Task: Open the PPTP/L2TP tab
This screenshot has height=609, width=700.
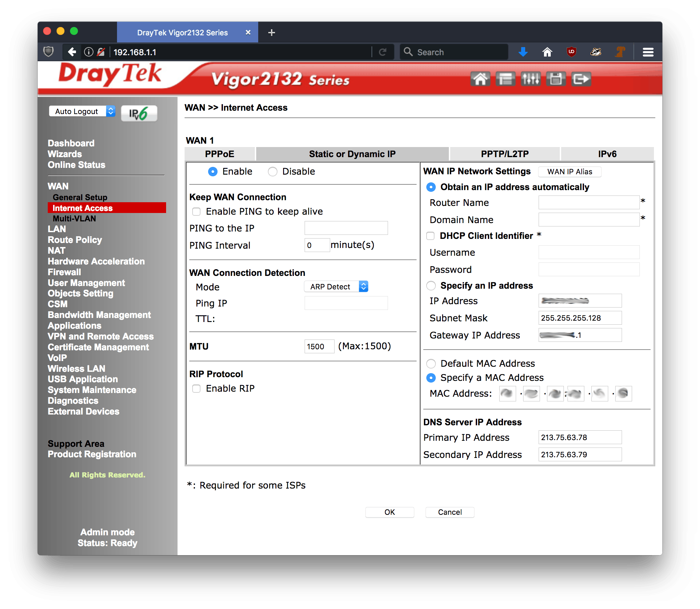Action: pos(505,154)
